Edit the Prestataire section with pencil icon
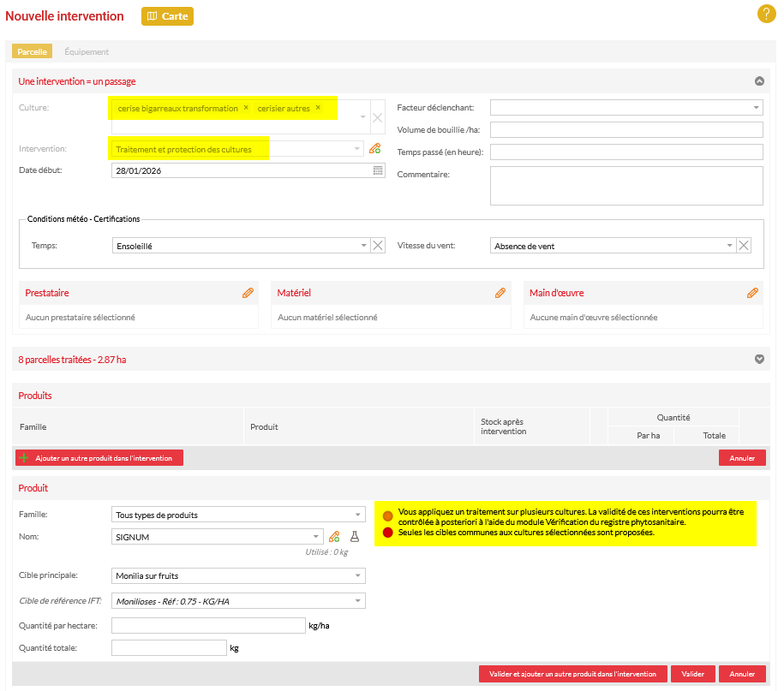The width and height of the screenshot is (784, 691). [248, 293]
